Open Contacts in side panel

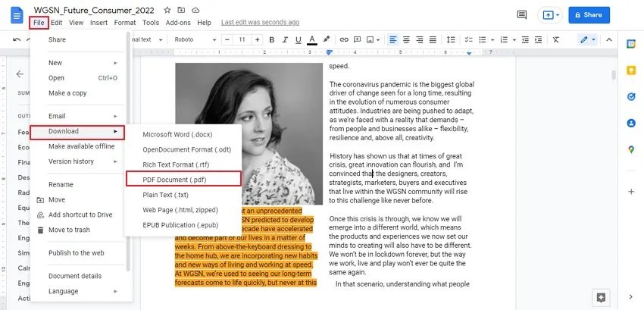[x=631, y=123]
